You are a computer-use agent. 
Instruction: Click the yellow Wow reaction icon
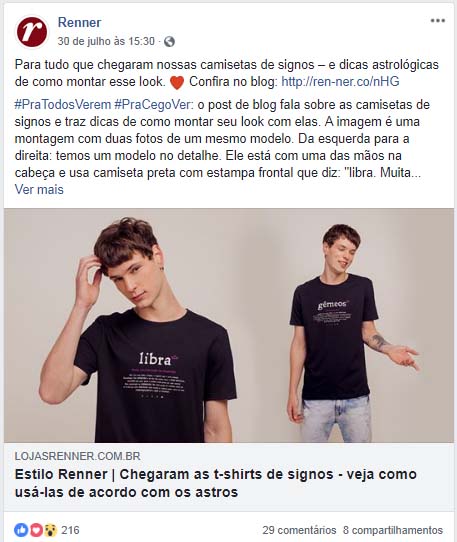pos(50,530)
